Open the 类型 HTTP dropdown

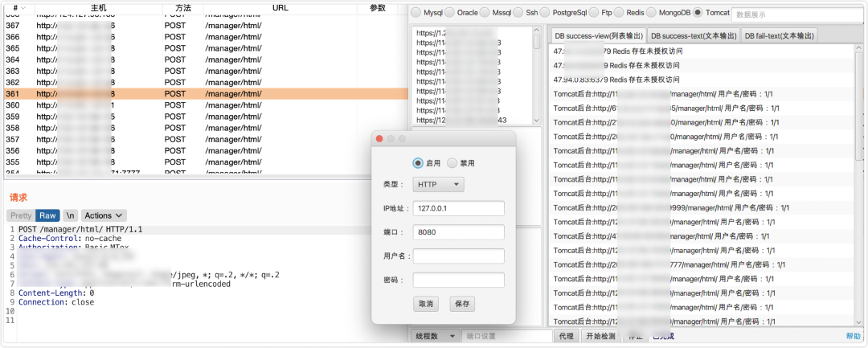tap(439, 184)
